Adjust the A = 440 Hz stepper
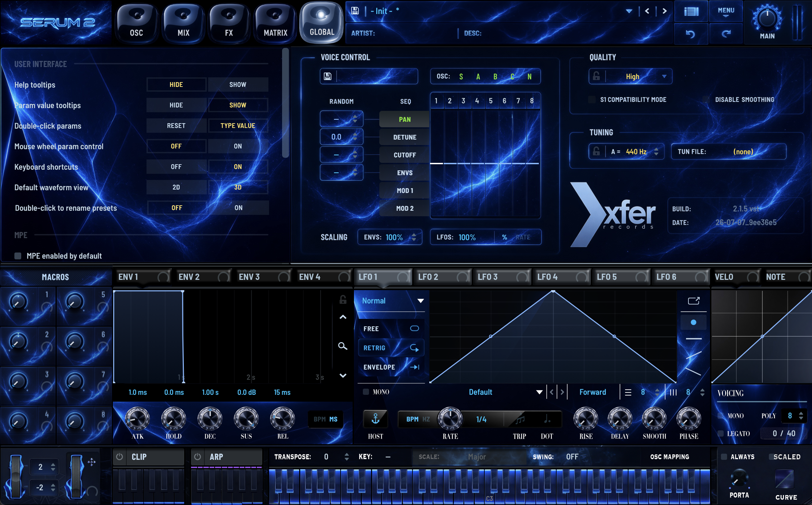 pyautogui.click(x=656, y=151)
